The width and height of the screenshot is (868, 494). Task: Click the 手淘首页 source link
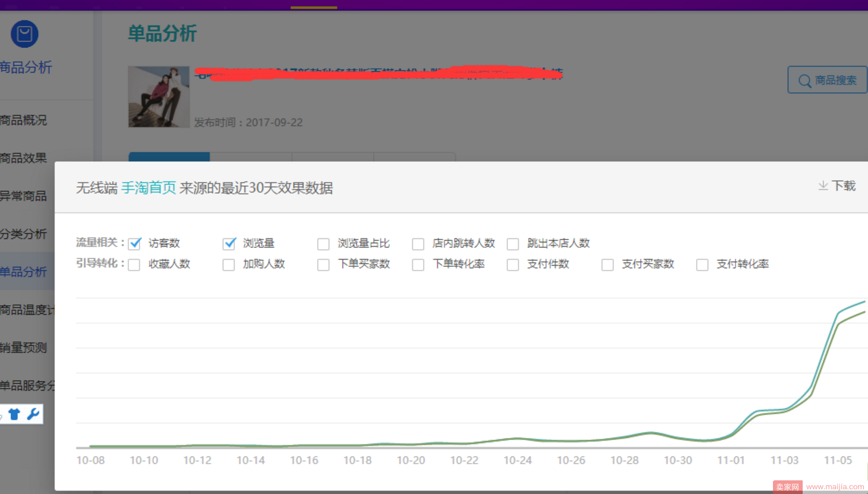pyautogui.click(x=149, y=188)
